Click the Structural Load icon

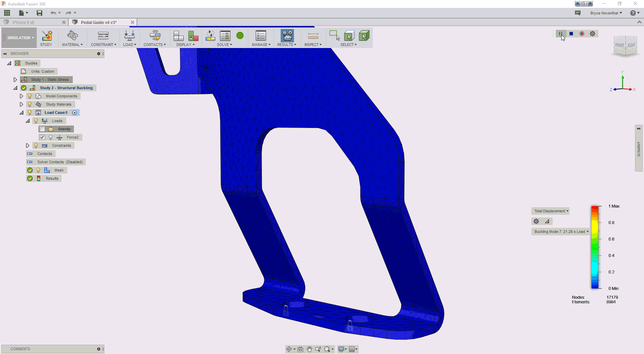pyautogui.click(x=129, y=36)
